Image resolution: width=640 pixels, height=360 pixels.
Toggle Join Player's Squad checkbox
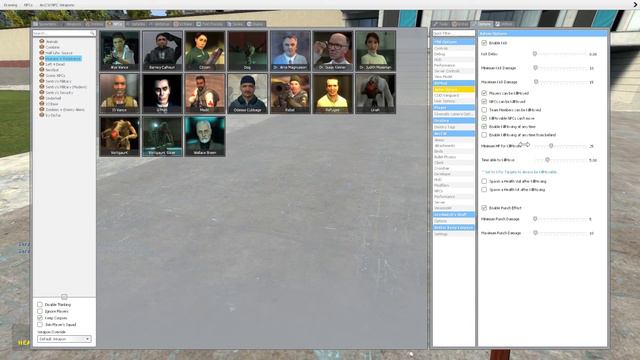coord(40,324)
